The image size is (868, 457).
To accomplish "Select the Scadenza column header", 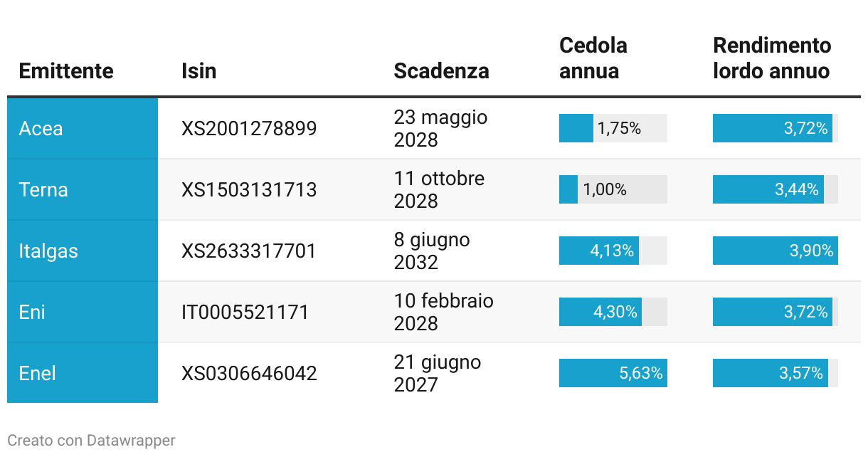I will click(442, 71).
